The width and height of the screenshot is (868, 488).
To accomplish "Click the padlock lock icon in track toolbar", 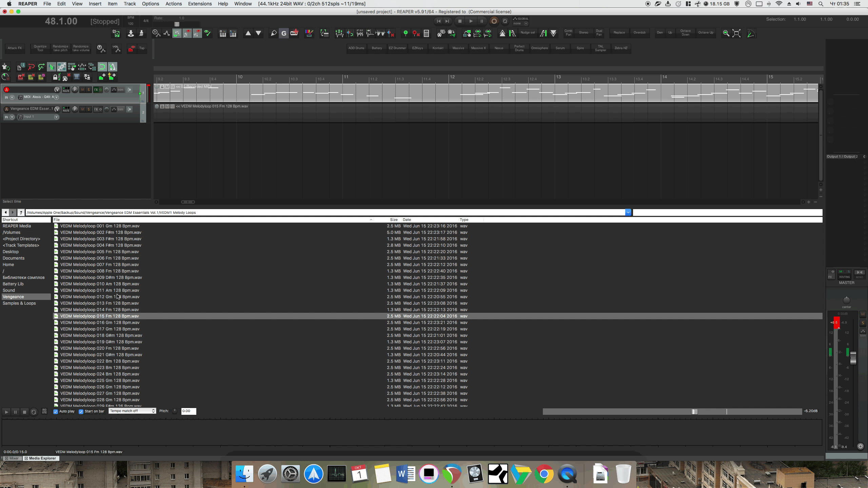I will (x=55, y=77).
